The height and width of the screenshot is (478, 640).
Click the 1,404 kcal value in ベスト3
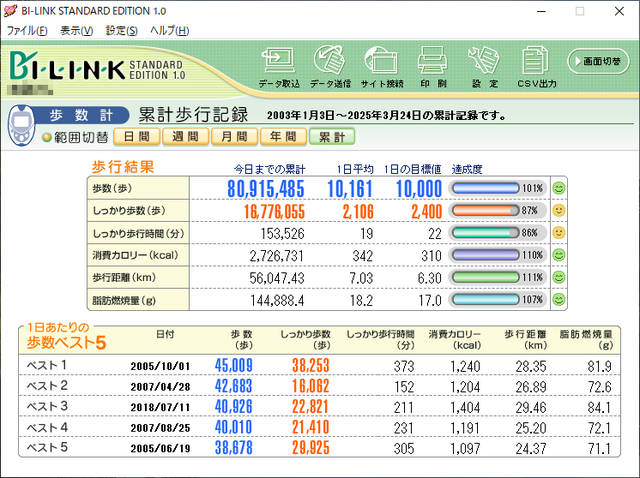point(465,407)
